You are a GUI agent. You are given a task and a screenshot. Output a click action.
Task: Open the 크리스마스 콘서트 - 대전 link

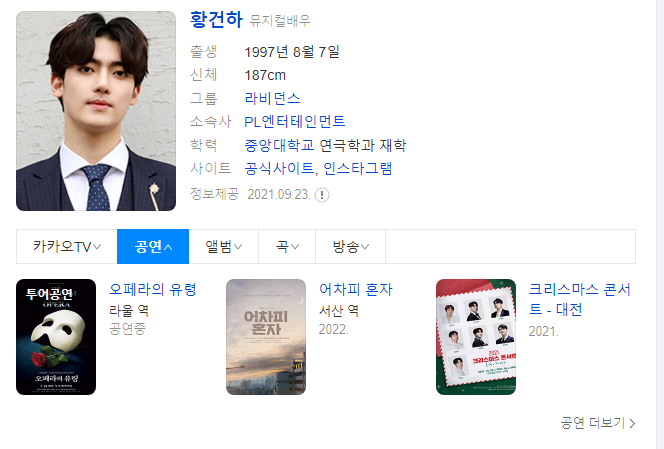pyautogui.click(x=580, y=299)
